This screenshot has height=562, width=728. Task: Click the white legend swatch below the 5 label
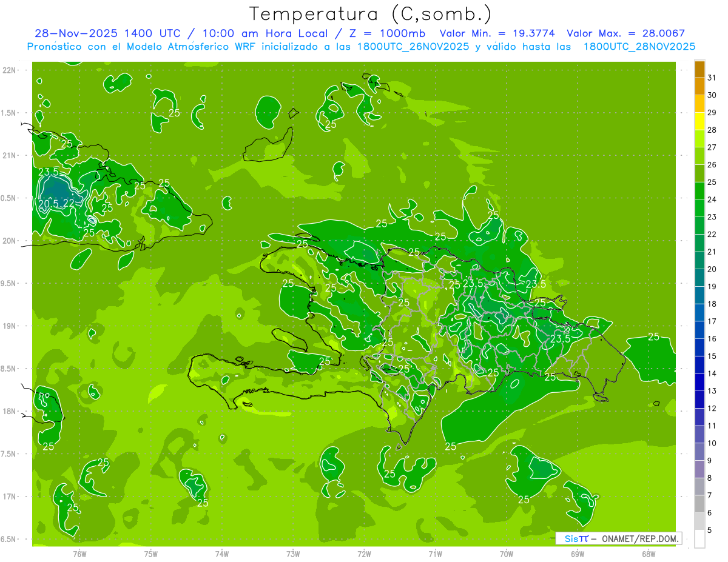tap(699, 539)
